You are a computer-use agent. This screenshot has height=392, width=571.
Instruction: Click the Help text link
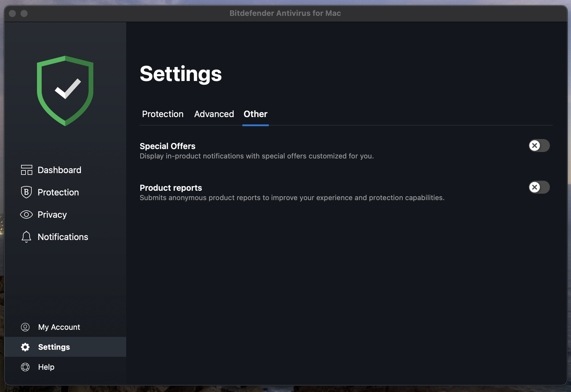click(46, 367)
